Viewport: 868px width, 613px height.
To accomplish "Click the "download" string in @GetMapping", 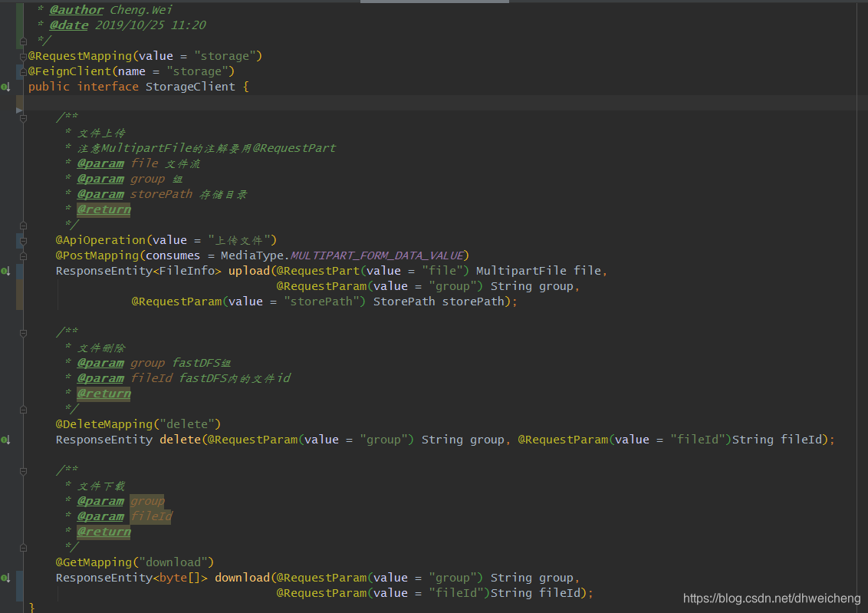I will click(x=173, y=562).
